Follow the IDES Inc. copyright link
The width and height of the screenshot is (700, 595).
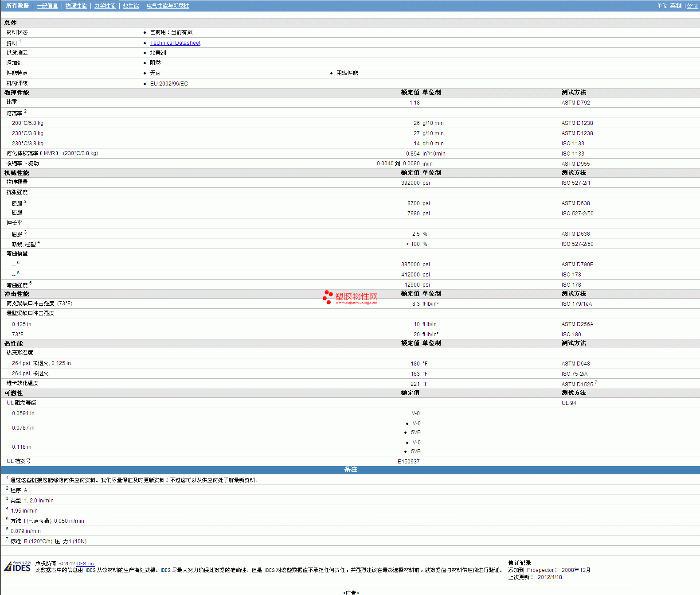85,564
